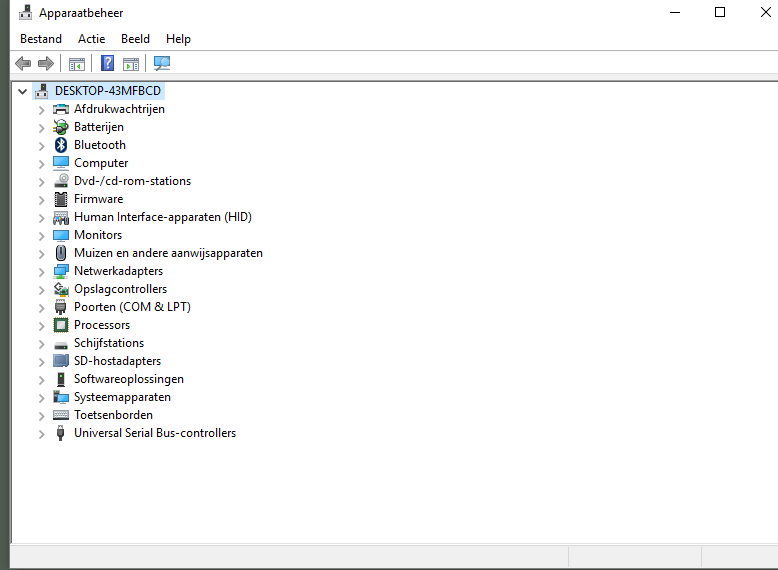Click the Forward arrow toolbar icon
Image resolution: width=778 pixels, height=570 pixels.
pyautogui.click(x=46, y=63)
